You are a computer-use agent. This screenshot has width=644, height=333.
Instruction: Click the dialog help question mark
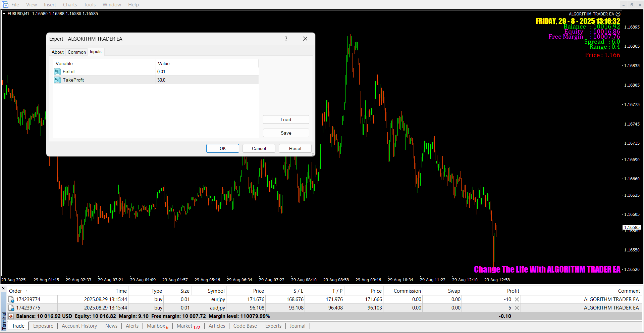coord(286,39)
